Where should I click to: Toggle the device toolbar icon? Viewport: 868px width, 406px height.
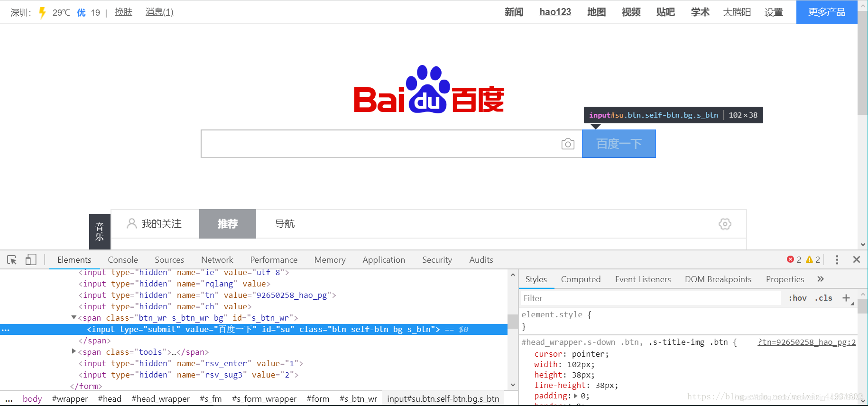[x=31, y=259]
